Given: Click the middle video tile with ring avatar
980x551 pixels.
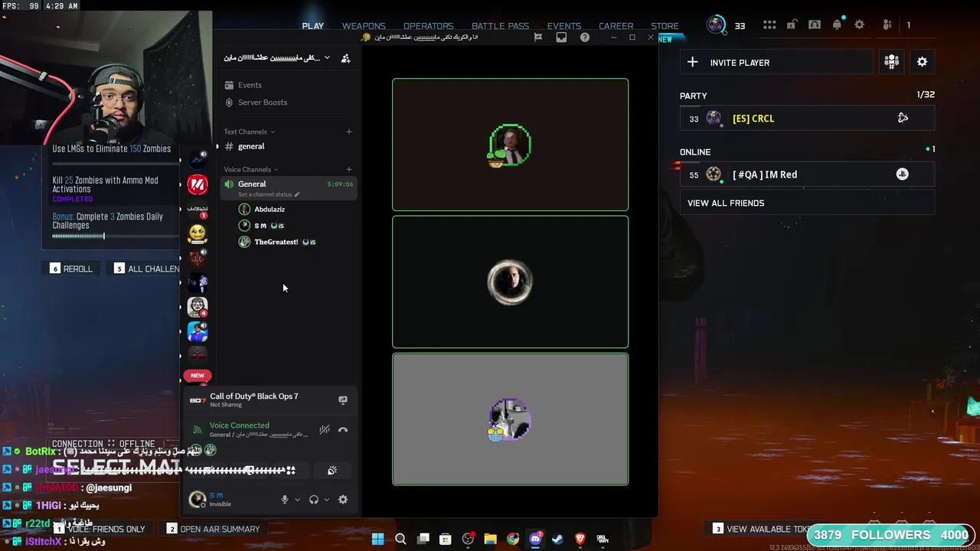Looking at the screenshot, I should 510,282.
